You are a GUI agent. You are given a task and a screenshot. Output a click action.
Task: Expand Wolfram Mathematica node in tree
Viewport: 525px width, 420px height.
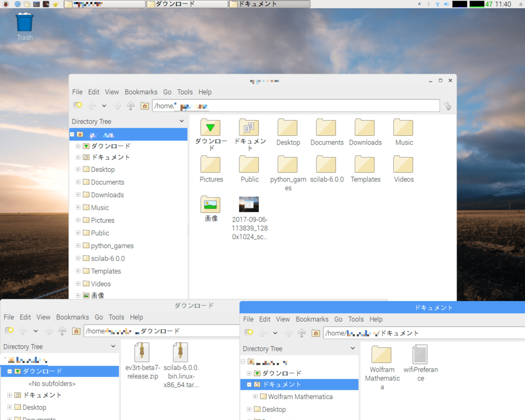click(255, 396)
